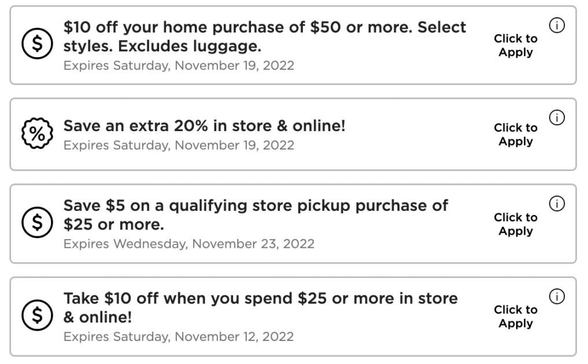Open info icon for home purchase coupon
Viewport: 588px width, 364px height.
click(557, 25)
